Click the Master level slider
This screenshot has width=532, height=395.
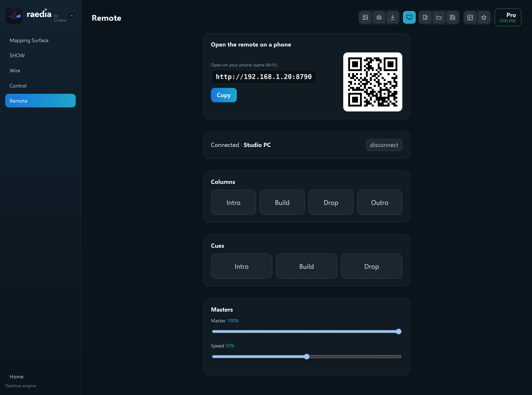pyautogui.click(x=306, y=331)
